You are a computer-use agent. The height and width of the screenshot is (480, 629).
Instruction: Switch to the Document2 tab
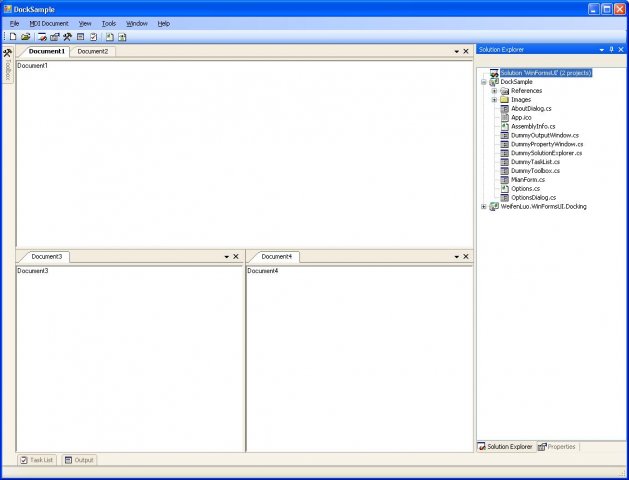click(93, 51)
